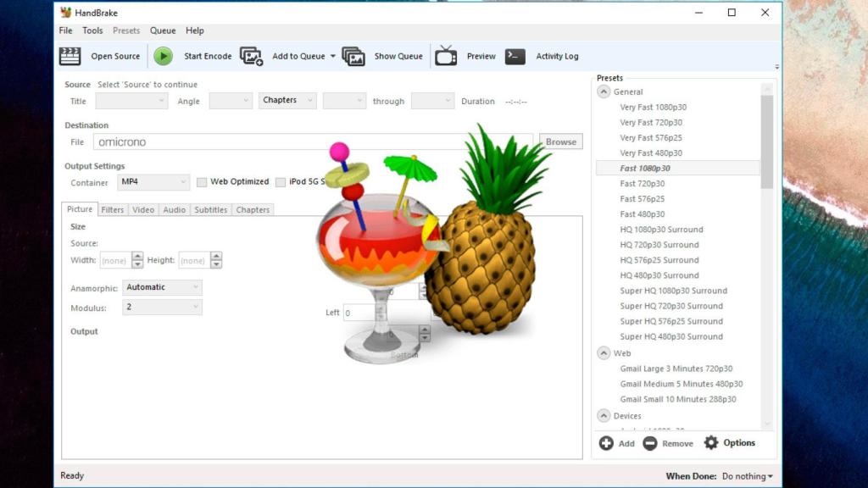The width and height of the screenshot is (868, 488).
Task: Click the Open Source clapperboard icon
Action: pos(70,57)
